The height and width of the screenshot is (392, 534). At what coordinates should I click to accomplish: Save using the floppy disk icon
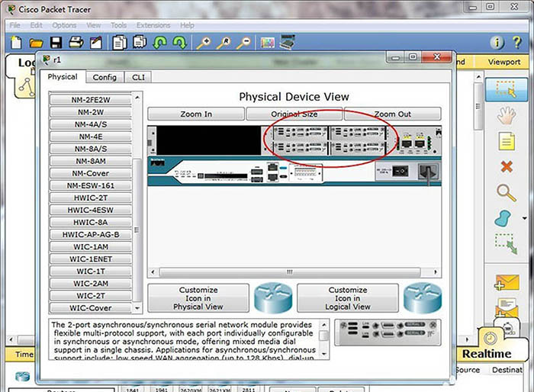point(56,43)
